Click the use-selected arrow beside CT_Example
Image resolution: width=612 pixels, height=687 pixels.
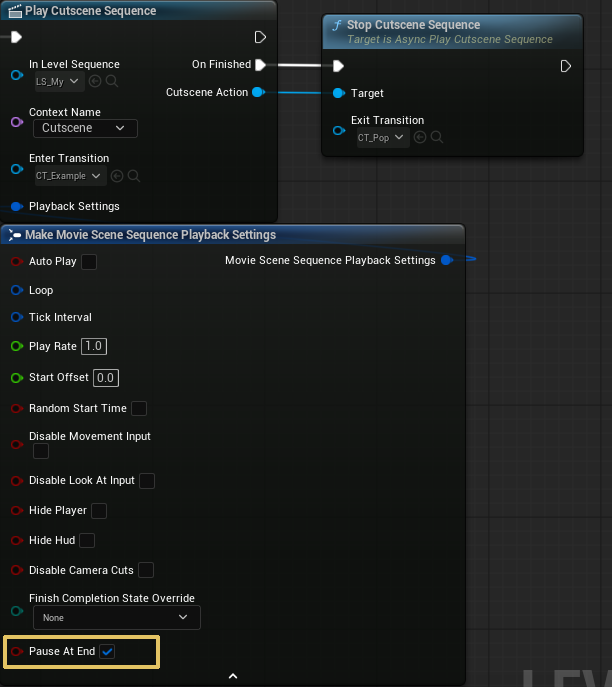pyautogui.click(x=117, y=176)
